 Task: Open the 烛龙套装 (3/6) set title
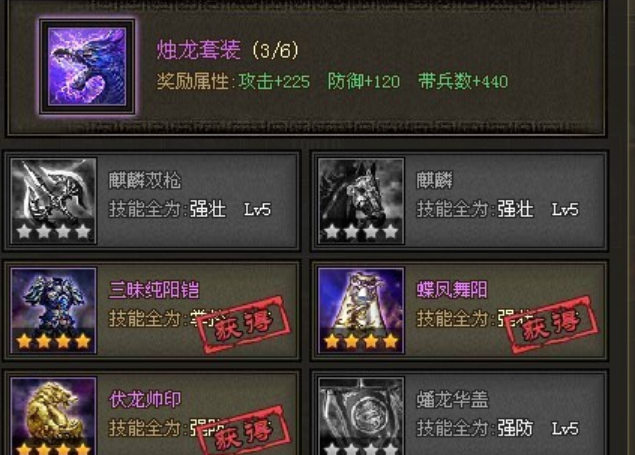228,50
